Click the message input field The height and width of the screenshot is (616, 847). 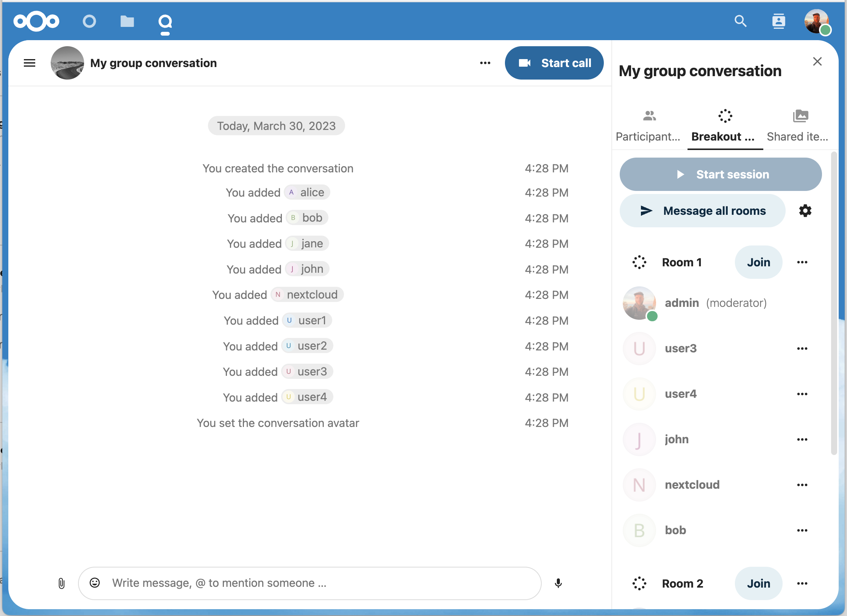[x=310, y=583]
